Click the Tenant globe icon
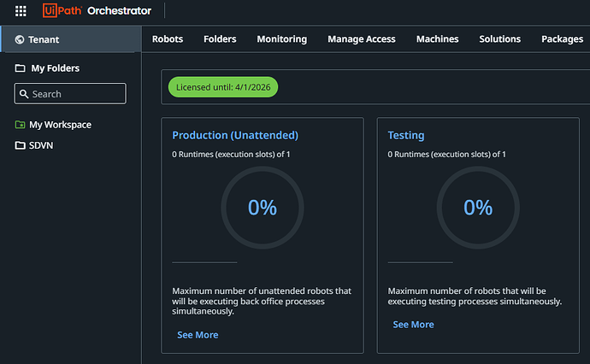The height and width of the screenshot is (364, 590). pos(20,39)
